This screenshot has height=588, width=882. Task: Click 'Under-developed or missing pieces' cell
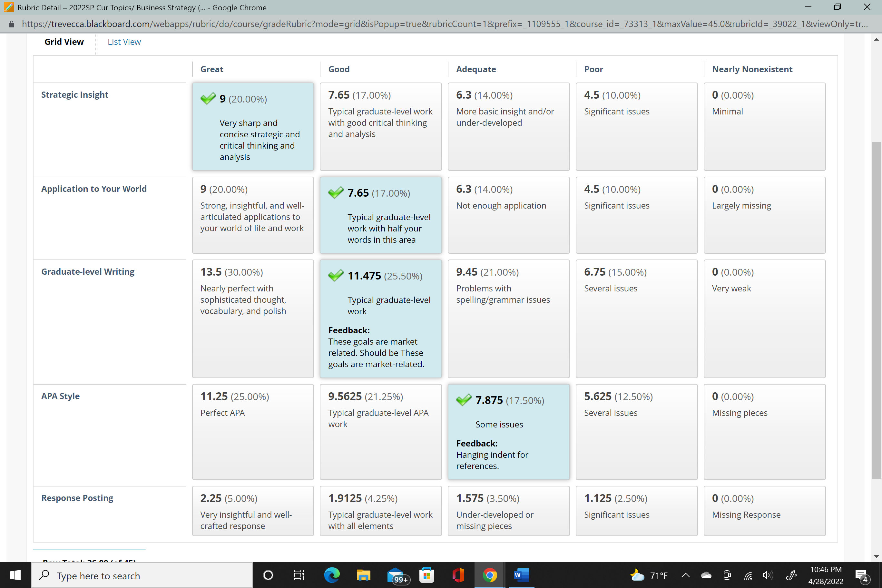coord(508,511)
